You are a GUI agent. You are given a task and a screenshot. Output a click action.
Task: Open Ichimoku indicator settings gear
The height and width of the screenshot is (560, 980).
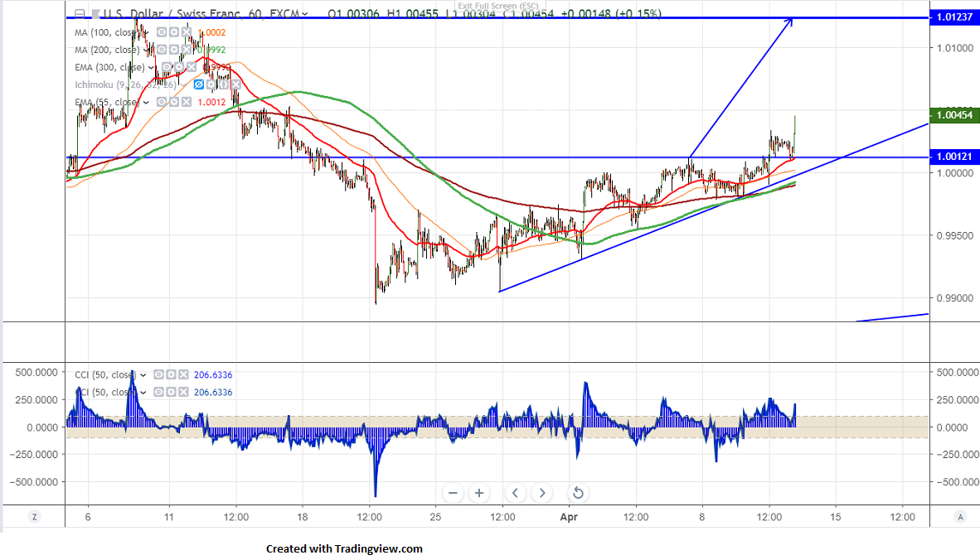pos(211,84)
